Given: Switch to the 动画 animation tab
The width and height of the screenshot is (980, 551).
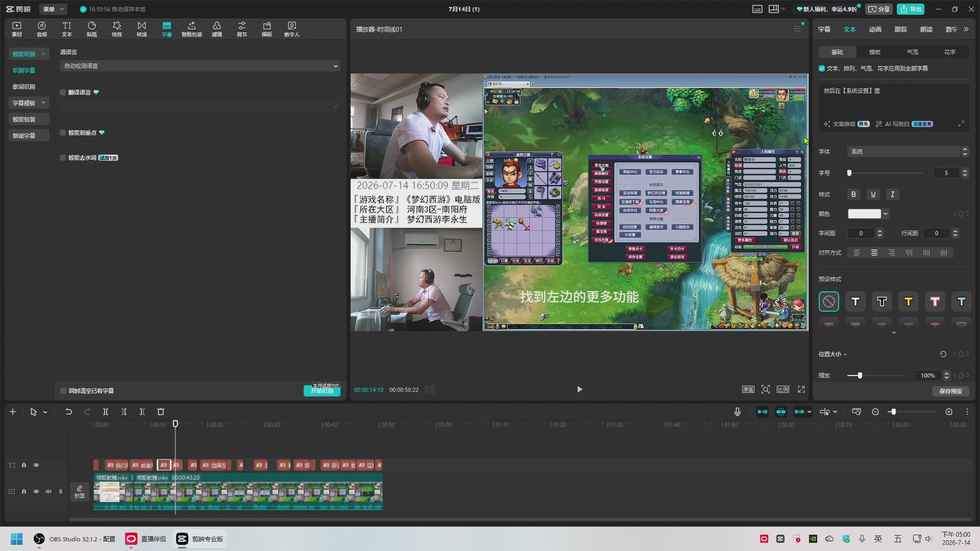Looking at the screenshot, I should pos(875,30).
